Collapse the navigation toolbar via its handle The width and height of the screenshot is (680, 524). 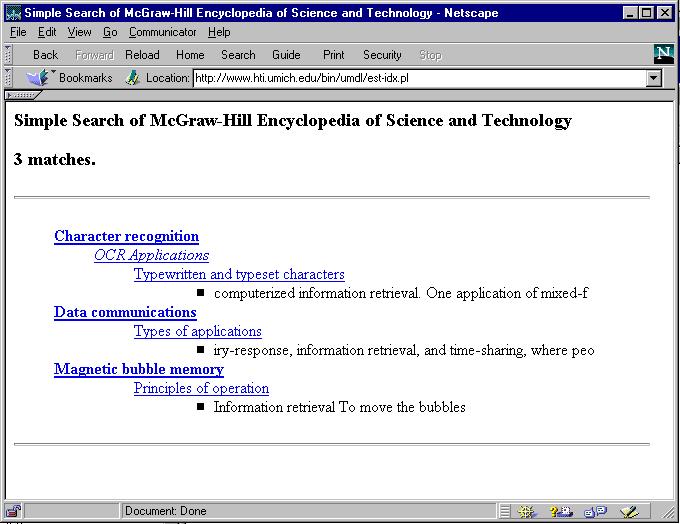click(x=8, y=55)
